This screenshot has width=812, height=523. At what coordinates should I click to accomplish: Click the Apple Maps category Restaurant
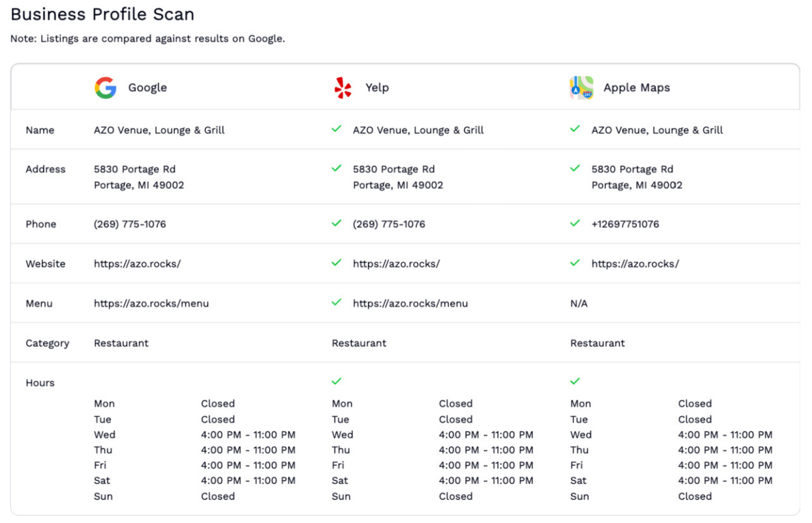[x=598, y=343]
